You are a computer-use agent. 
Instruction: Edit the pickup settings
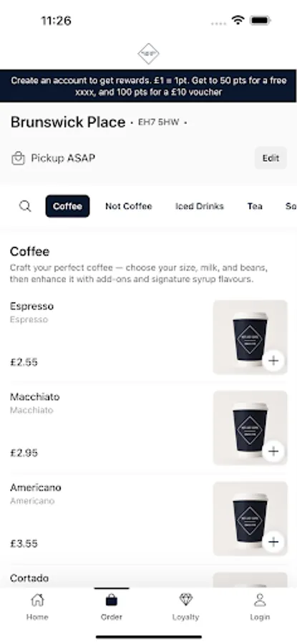click(x=271, y=158)
